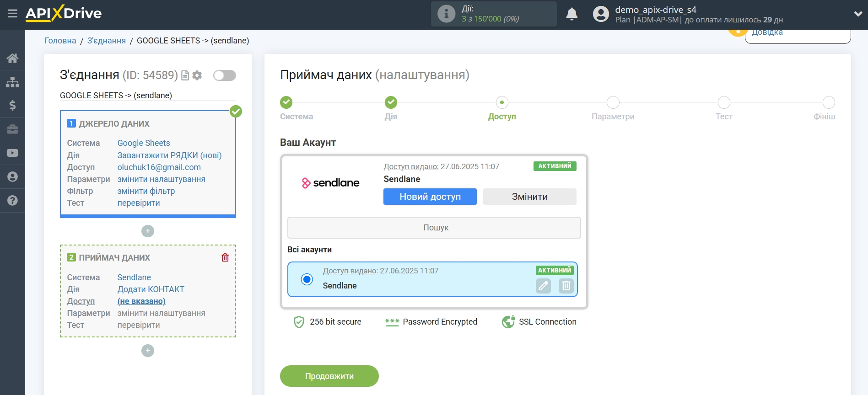Select the Sendlane account radio button
This screenshot has height=395, width=868.
(307, 279)
